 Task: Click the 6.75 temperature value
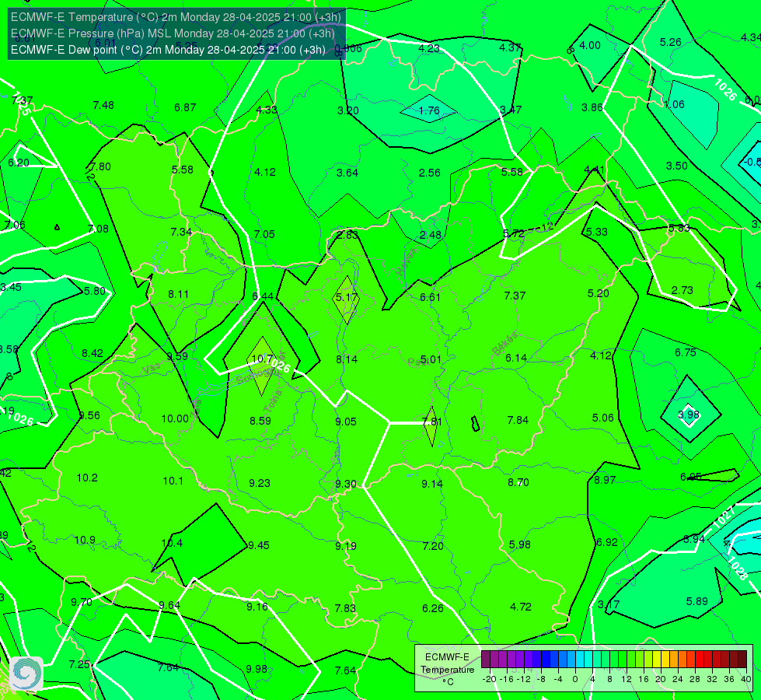pyautogui.click(x=686, y=352)
